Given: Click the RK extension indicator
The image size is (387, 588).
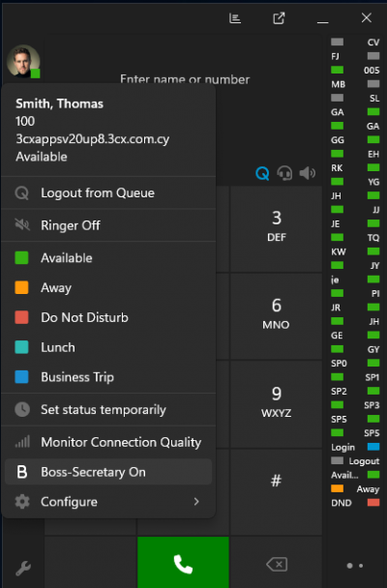Looking at the screenshot, I should click(355, 167).
